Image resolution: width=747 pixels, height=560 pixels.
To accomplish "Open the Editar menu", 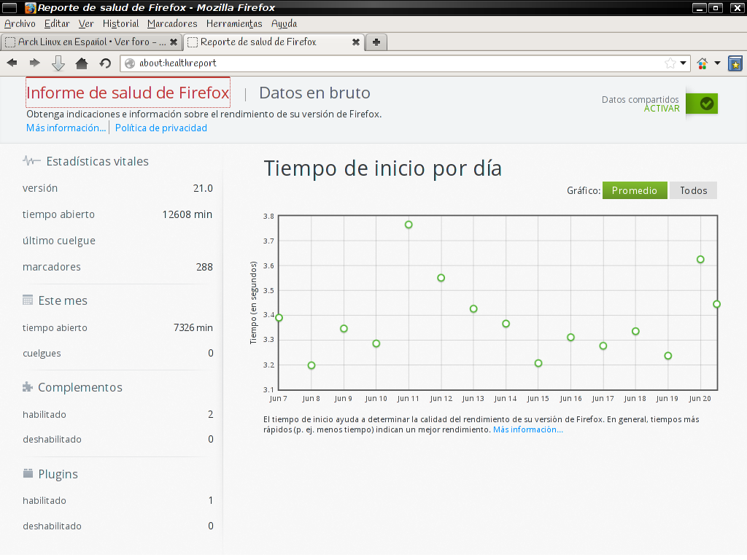I will pyautogui.click(x=57, y=24).
